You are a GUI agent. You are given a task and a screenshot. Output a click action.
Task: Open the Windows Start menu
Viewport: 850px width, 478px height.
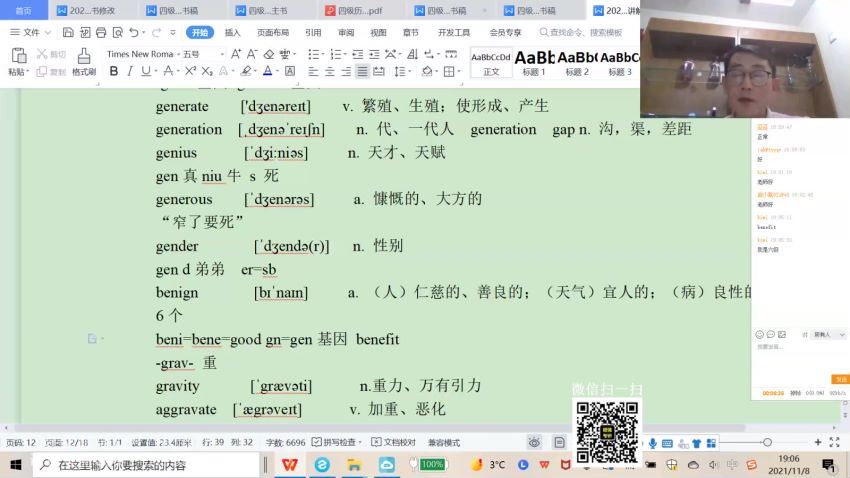coord(16,465)
